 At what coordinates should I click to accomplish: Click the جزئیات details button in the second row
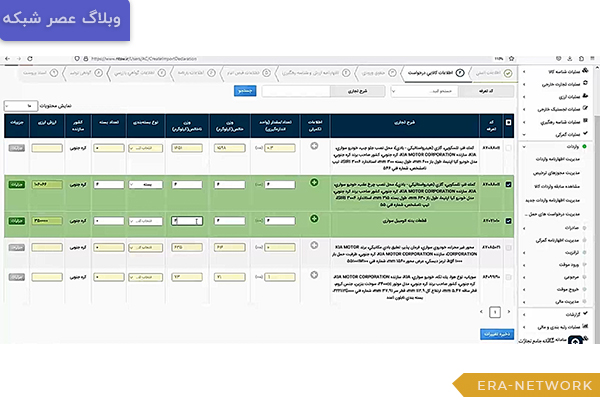15,185
